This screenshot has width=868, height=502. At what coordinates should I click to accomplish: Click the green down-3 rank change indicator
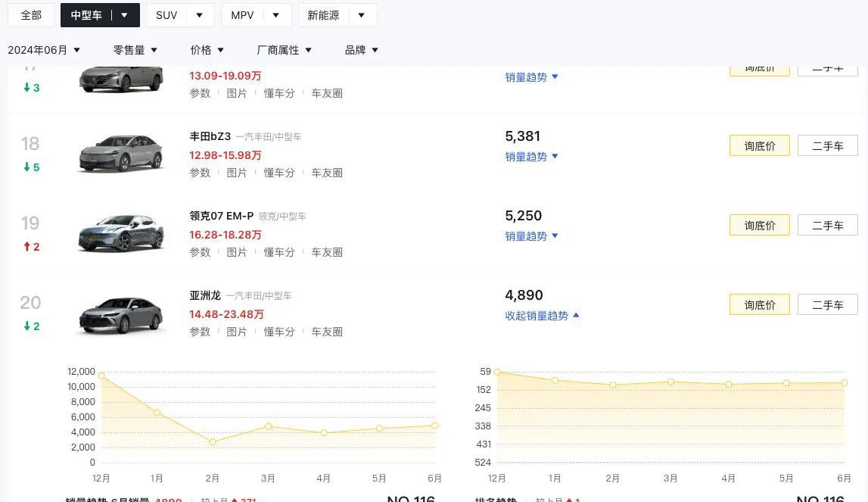pos(32,88)
